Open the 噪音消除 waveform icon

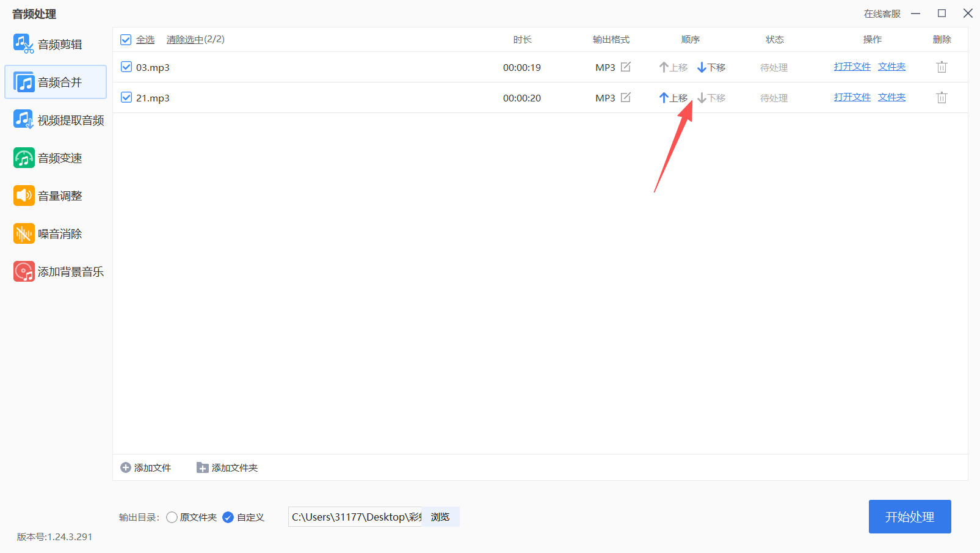(24, 233)
